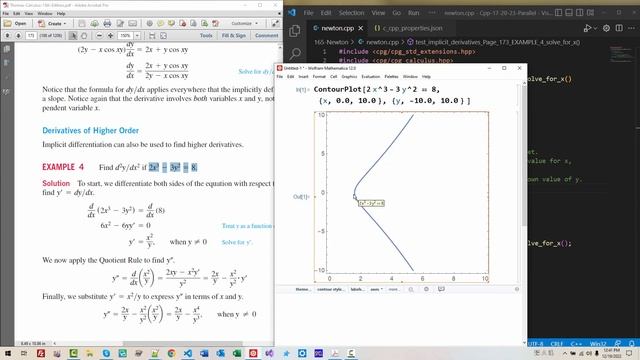Screen dimensions: 640x360
Task: Open a file using Acrobat's Open button
Action: tap(15, 24)
